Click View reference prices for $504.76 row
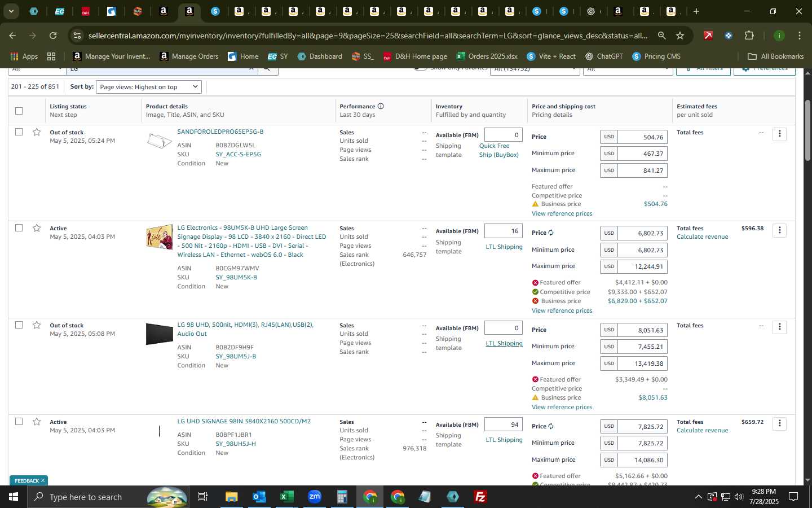Image resolution: width=812 pixels, height=508 pixels. tap(562, 213)
